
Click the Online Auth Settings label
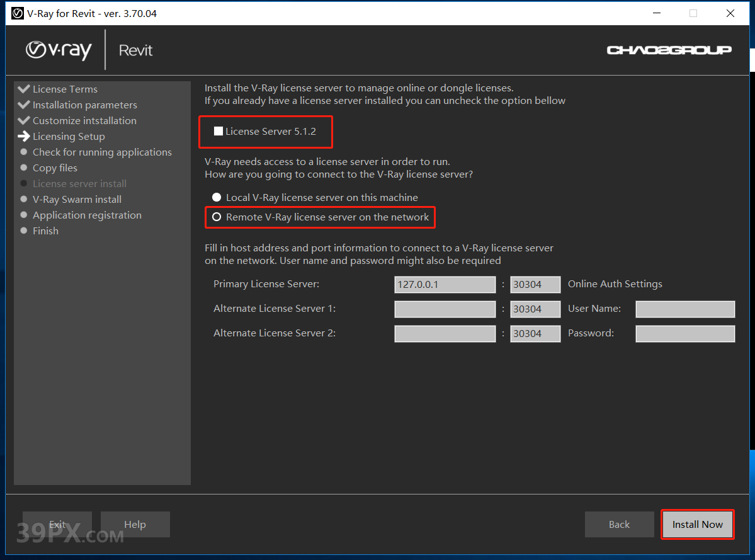[615, 284]
